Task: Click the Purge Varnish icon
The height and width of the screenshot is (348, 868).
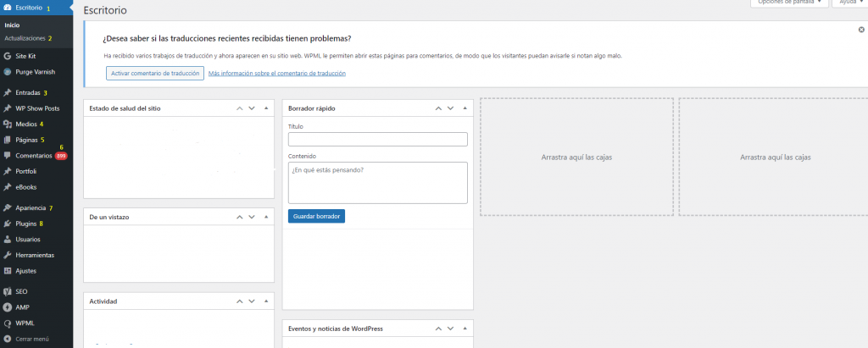Action: click(7, 72)
